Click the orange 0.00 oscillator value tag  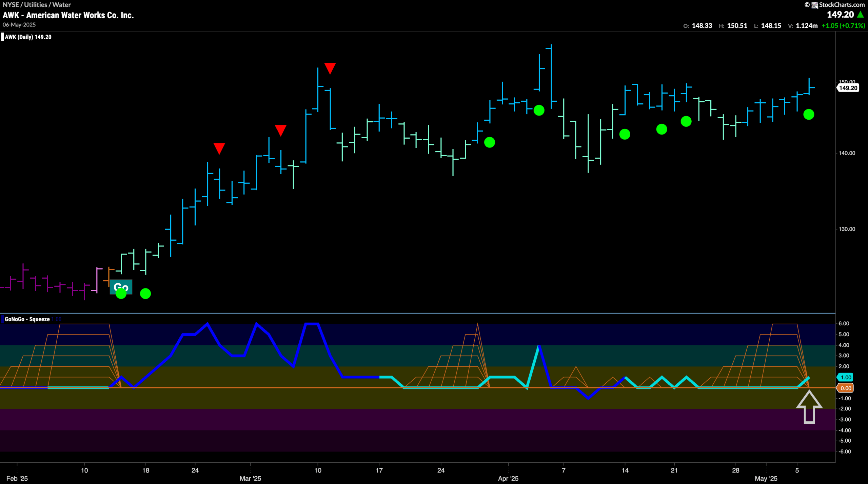point(846,388)
